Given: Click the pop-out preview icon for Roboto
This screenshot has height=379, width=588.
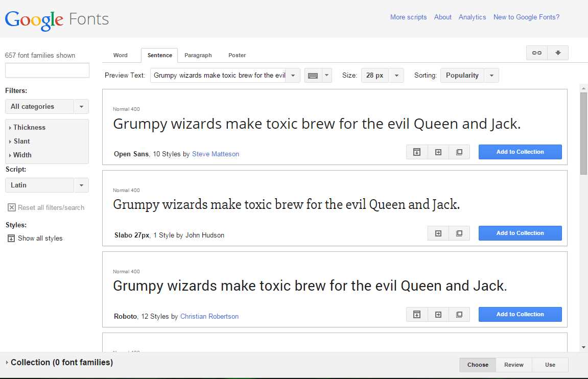Looking at the screenshot, I should [x=459, y=314].
